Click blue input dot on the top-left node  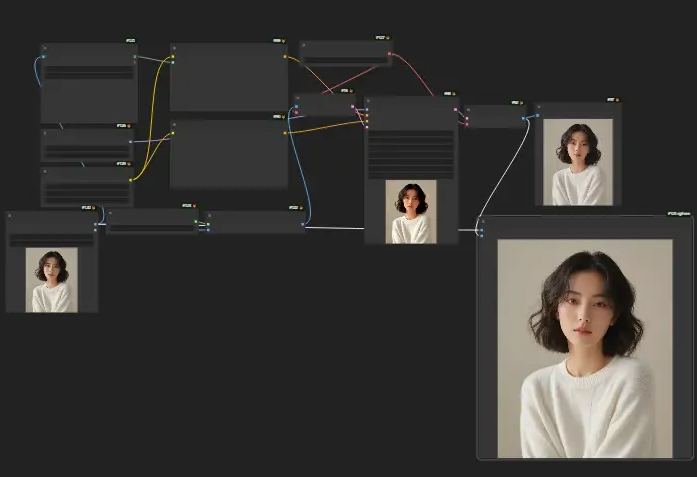click(x=44, y=57)
